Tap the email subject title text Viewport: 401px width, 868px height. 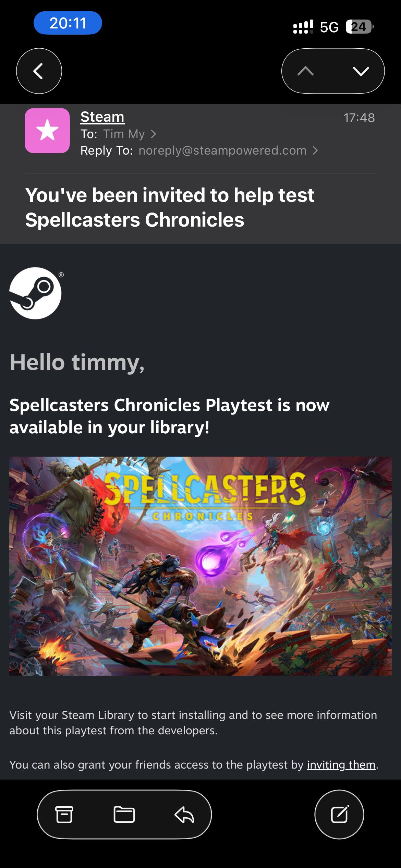[170, 207]
